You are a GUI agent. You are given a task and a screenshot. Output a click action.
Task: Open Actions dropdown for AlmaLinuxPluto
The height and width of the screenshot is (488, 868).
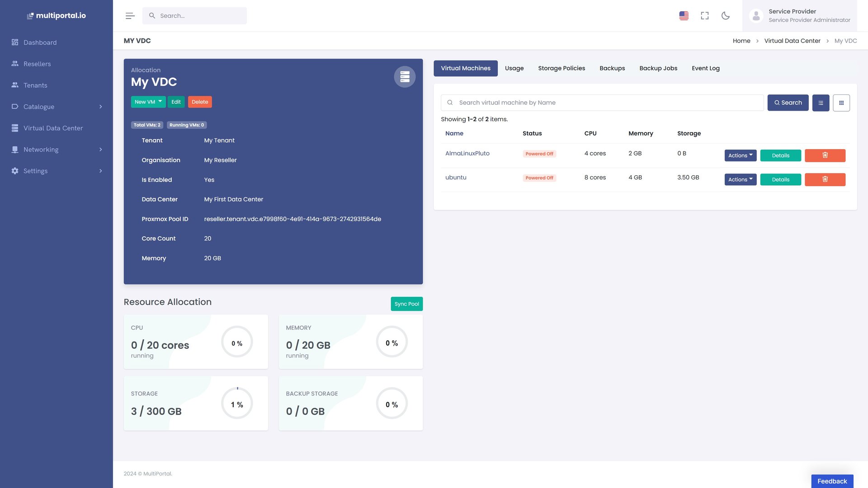pyautogui.click(x=740, y=155)
